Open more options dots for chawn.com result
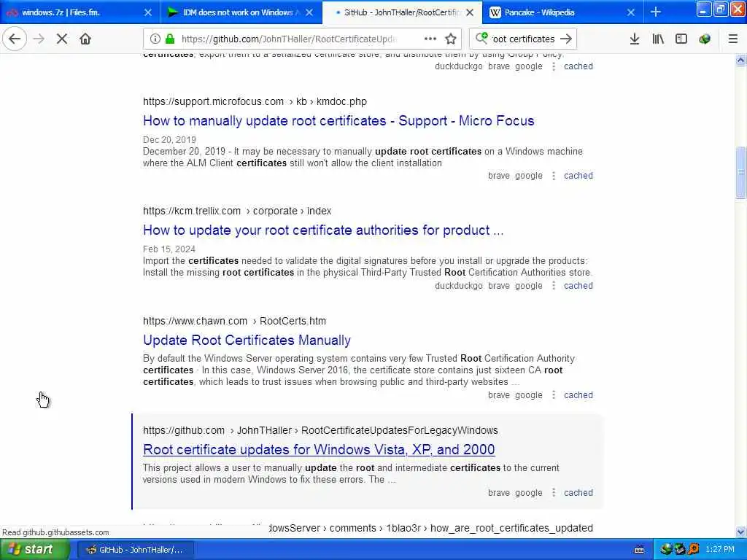Screen dimensions: 747x560 click(x=554, y=395)
